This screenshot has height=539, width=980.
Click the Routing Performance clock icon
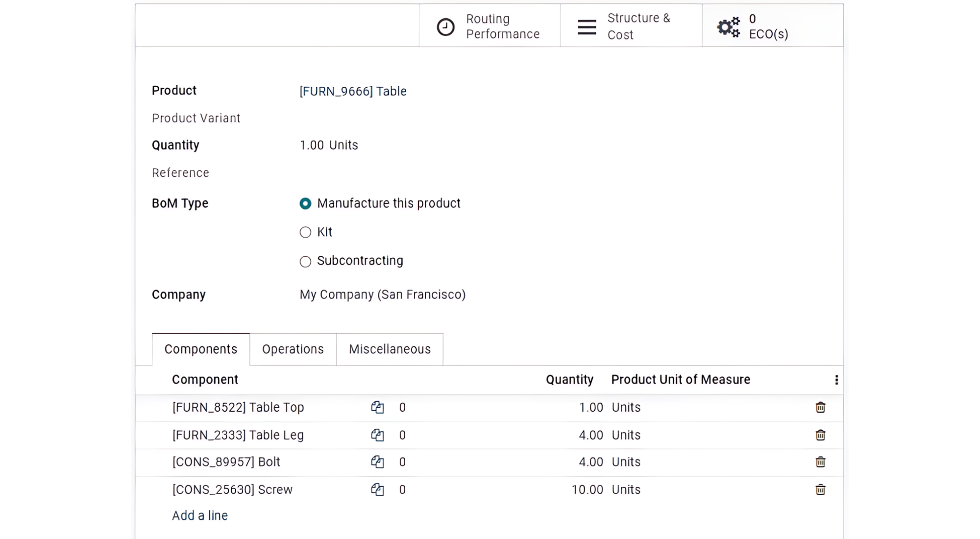pos(445,27)
